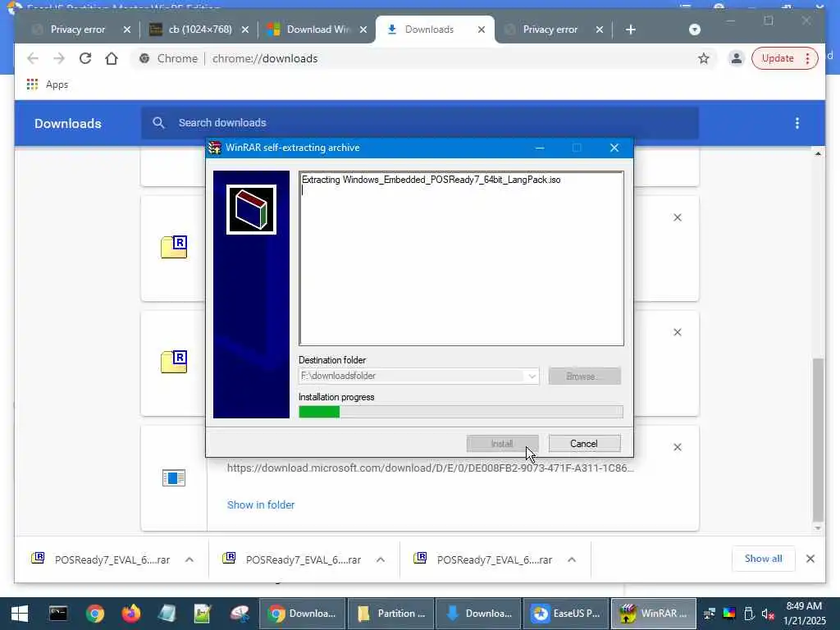
Task: Click the Search downloads field
Action: point(420,123)
